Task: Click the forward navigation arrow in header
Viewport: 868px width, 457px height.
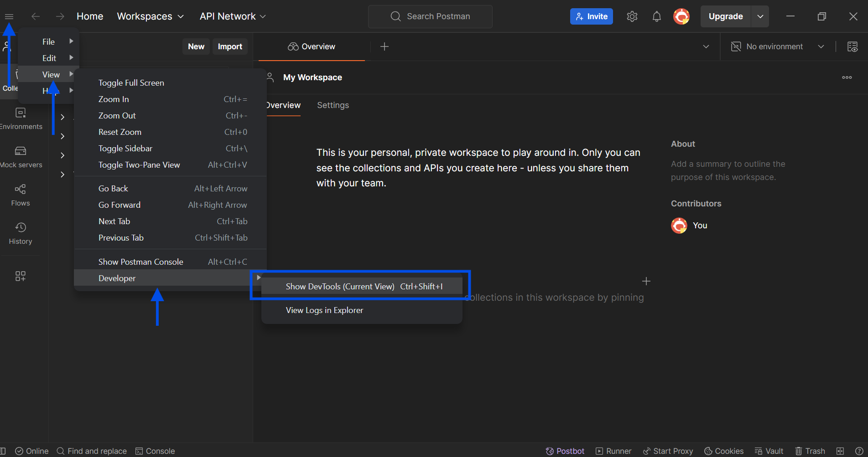Action: tap(60, 16)
